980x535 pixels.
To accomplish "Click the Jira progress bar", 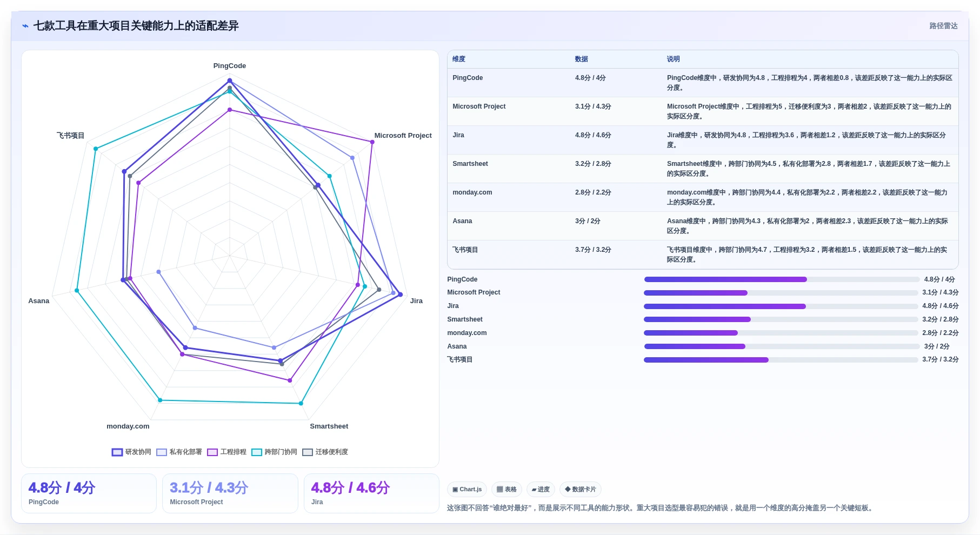I will tap(781, 306).
